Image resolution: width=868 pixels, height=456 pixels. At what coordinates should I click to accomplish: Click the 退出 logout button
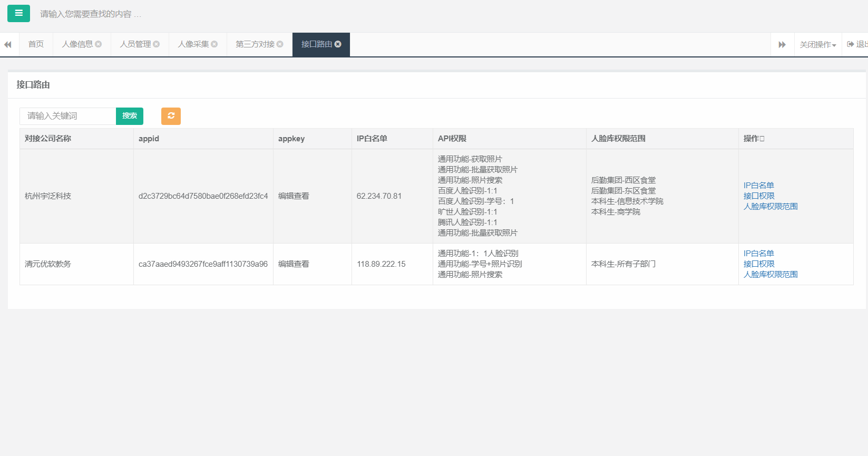tap(857, 44)
